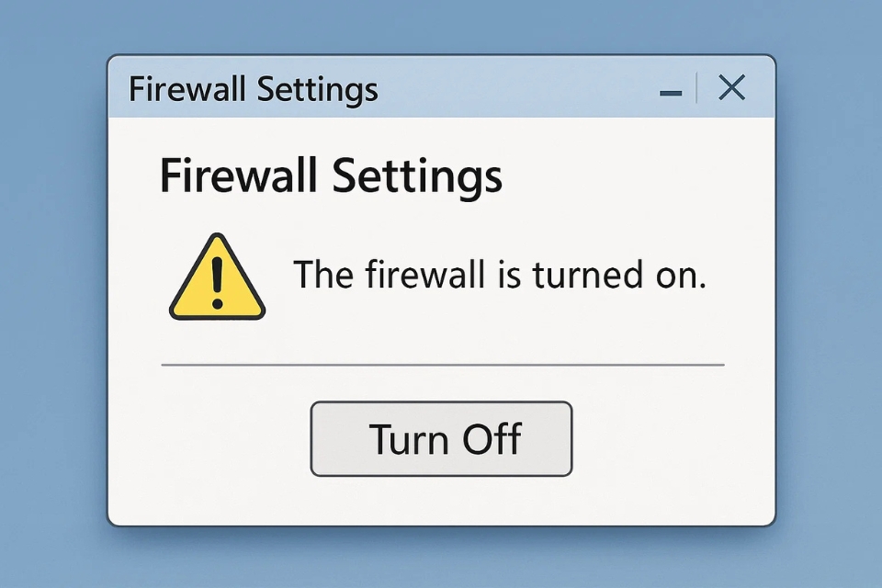Click the Turn Off button
This screenshot has height=588, width=882.
click(x=441, y=439)
